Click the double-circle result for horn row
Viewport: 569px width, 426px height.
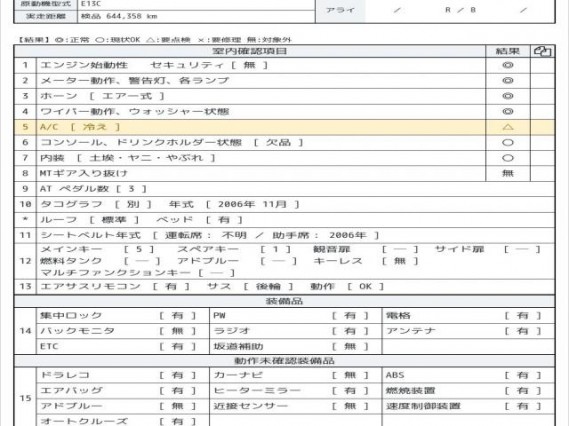coord(508,96)
